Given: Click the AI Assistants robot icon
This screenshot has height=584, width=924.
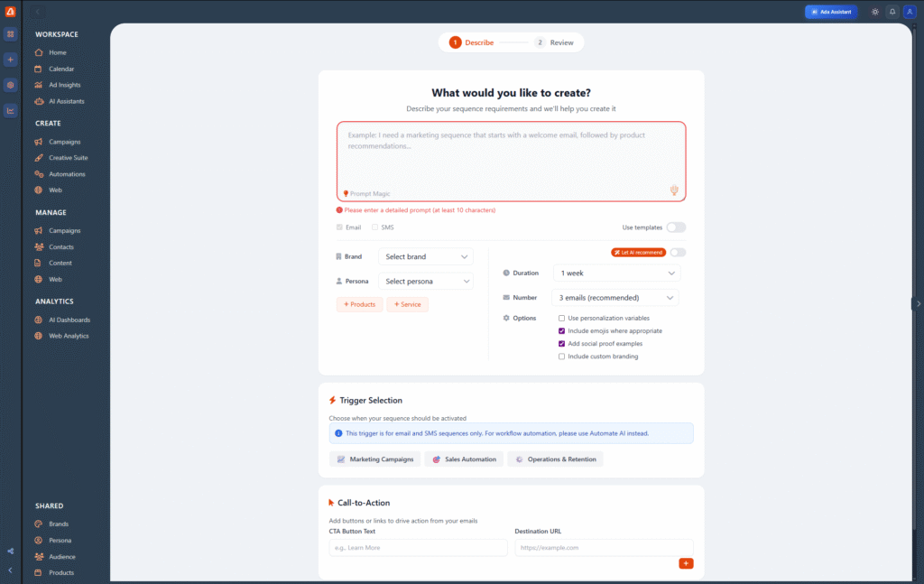Looking at the screenshot, I should point(39,101).
